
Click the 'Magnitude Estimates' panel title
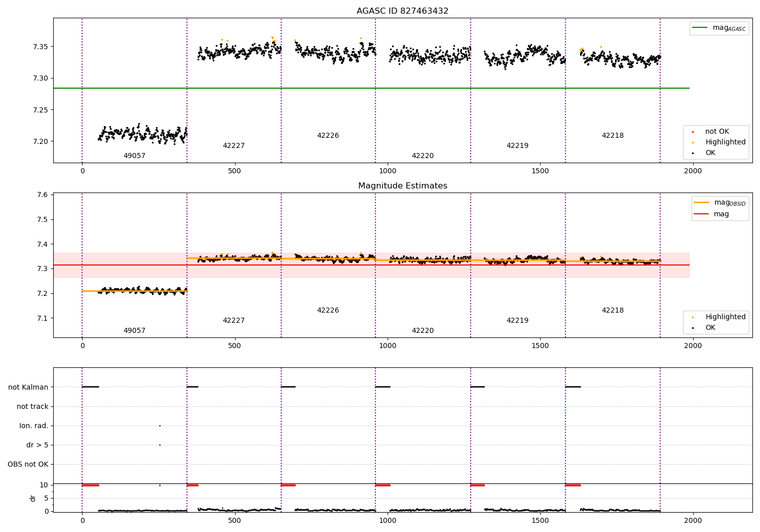[402, 185]
